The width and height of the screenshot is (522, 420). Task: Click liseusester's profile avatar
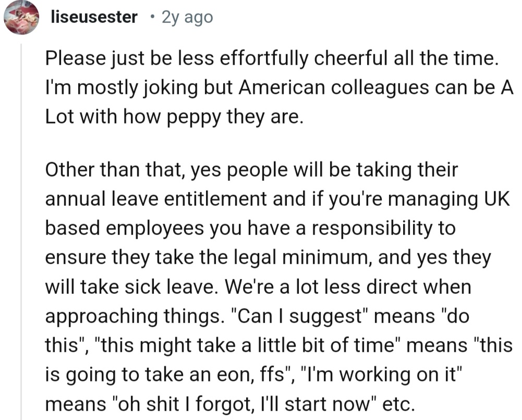(x=21, y=17)
